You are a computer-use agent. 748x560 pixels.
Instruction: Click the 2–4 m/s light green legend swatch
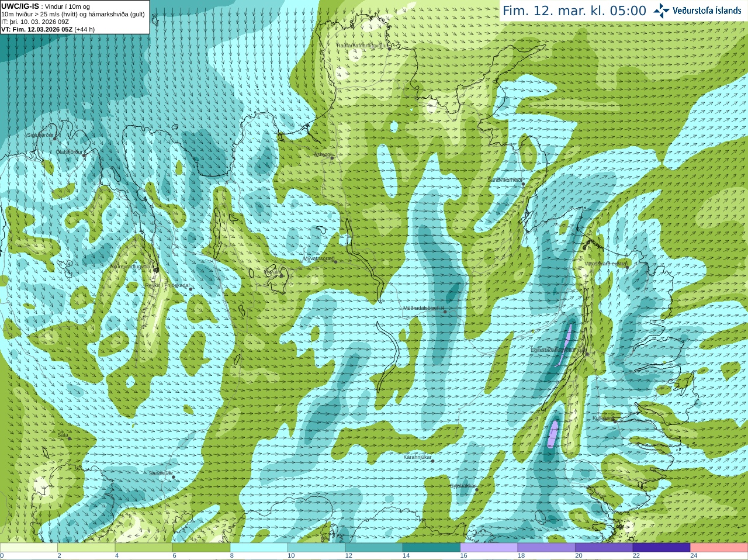[x=86, y=548]
